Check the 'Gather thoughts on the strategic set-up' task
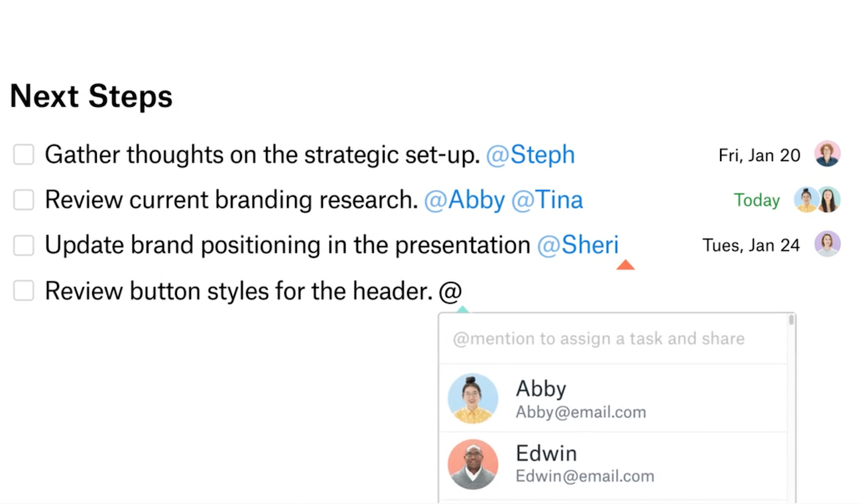862x504 pixels. point(24,155)
